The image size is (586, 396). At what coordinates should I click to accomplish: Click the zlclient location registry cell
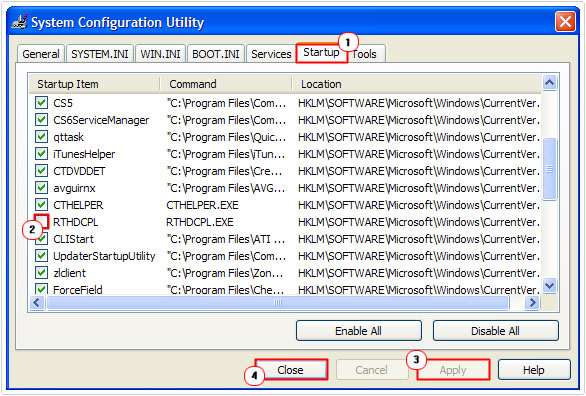click(419, 273)
